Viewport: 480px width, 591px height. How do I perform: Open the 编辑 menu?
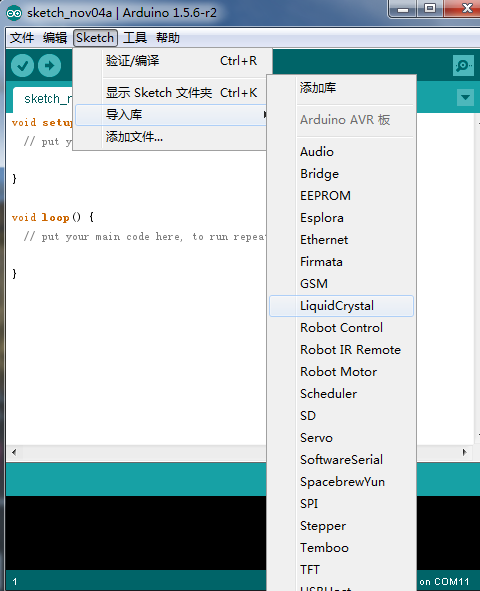pos(55,38)
